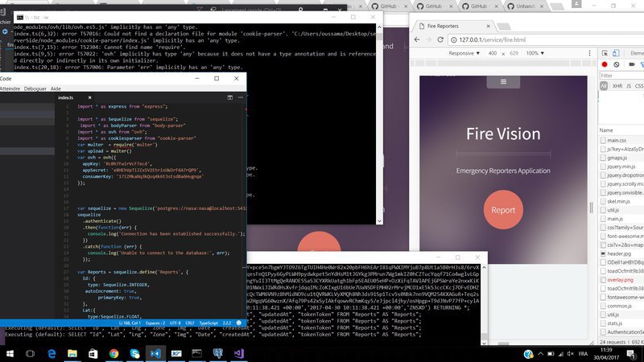Viewport: 644px width, 362px height.
Task: Click the Filter input field in Network panel
Action: (621, 76)
